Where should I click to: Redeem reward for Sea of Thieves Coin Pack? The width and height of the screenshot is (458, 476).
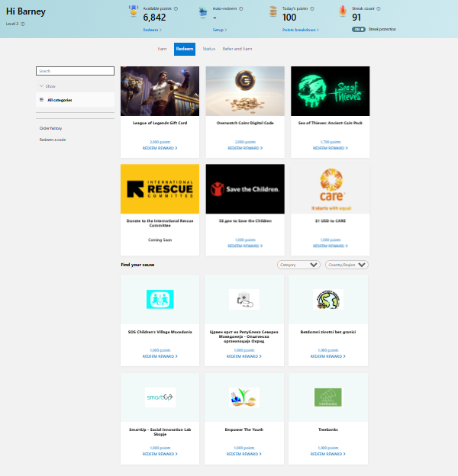(x=331, y=148)
